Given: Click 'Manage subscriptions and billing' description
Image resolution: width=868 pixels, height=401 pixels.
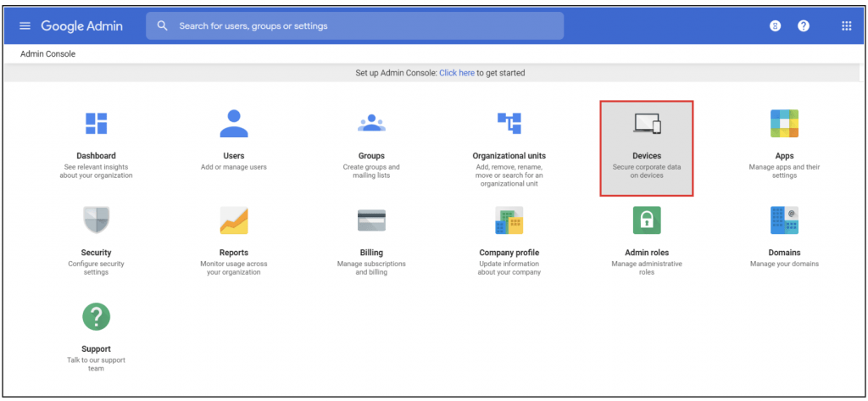Looking at the screenshot, I should (x=371, y=268).
